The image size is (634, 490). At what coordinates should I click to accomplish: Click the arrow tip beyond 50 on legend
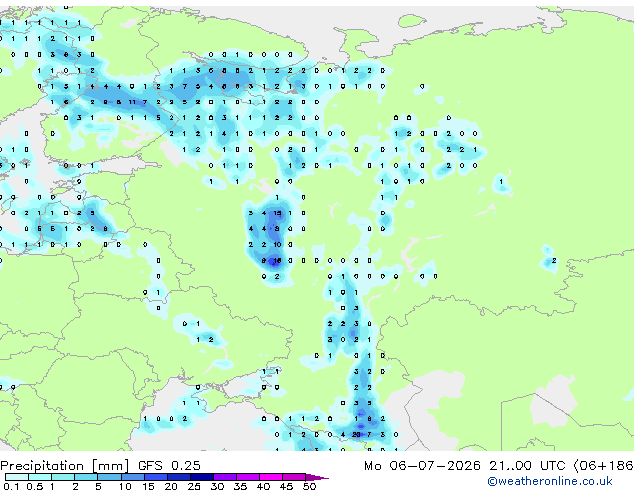click(317, 477)
